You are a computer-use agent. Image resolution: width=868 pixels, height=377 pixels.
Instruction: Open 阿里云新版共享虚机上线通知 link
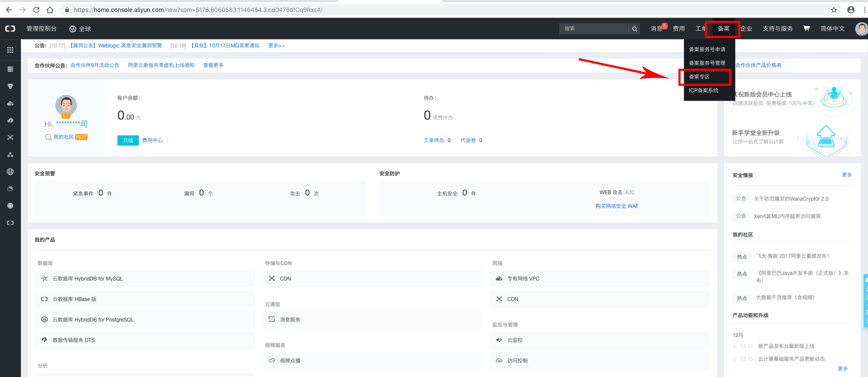161,65
